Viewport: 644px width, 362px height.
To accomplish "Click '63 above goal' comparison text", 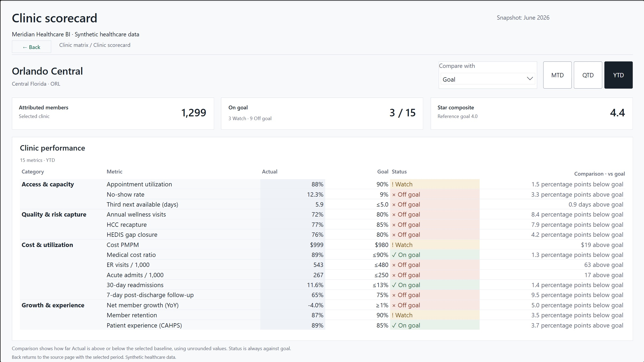I will pos(604,265).
